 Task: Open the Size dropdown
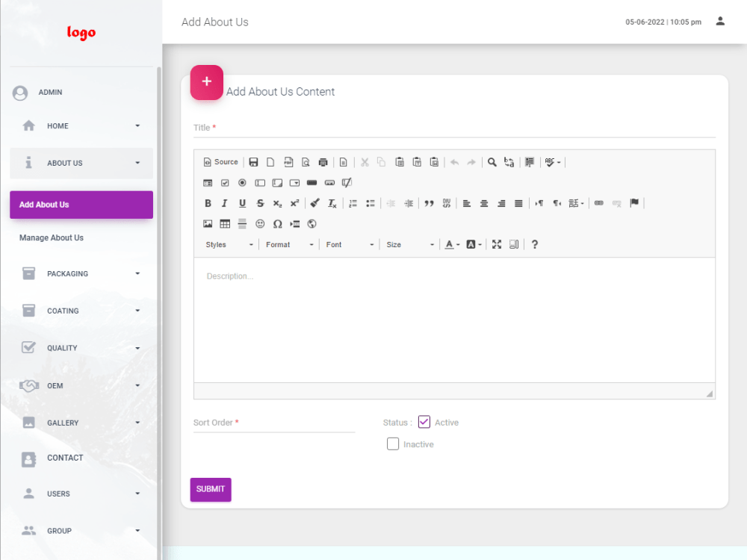click(410, 244)
